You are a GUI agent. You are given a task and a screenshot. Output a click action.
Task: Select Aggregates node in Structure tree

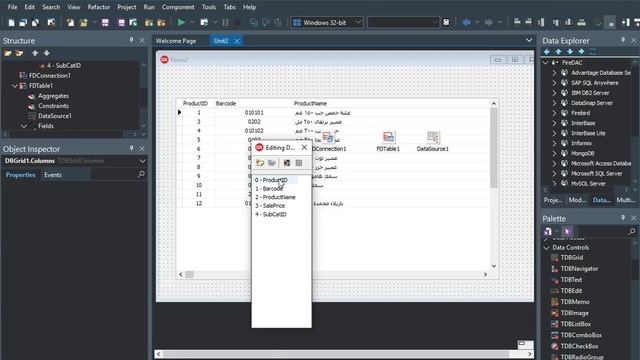pyautogui.click(x=53, y=96)
